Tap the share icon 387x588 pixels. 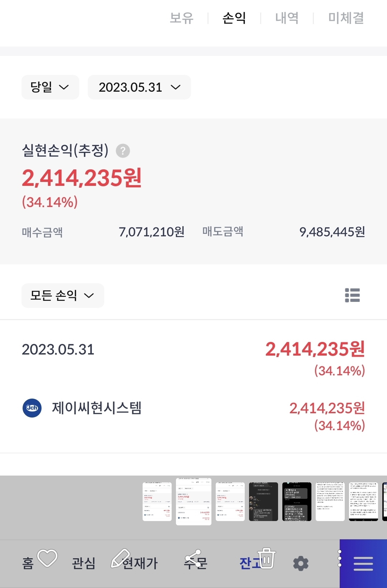193,559
